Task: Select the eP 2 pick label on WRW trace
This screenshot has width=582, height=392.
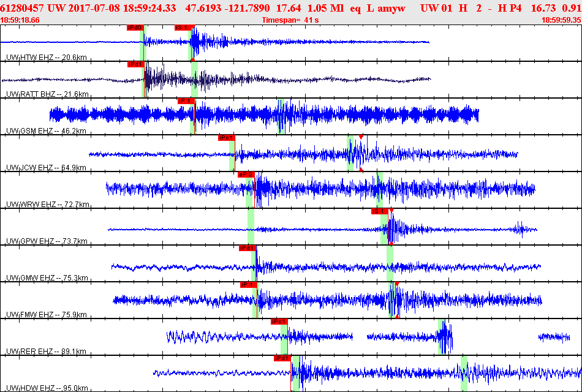Action: pyautogui.click(x=246, y=175)
